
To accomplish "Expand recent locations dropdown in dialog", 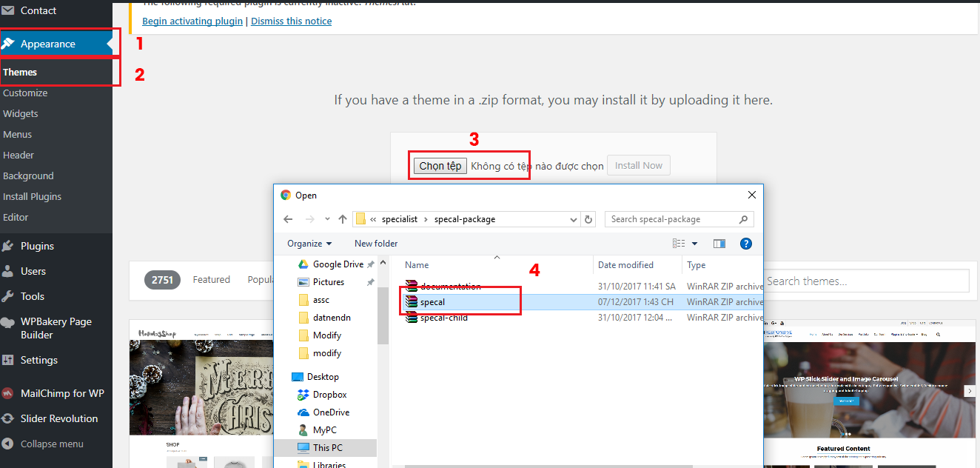I will tap(327, 219).
